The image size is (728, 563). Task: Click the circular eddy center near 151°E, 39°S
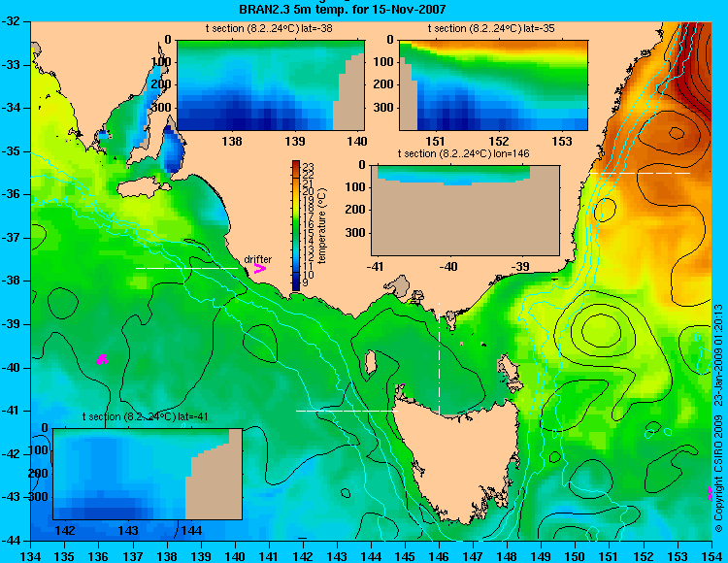tap(601, 330)
